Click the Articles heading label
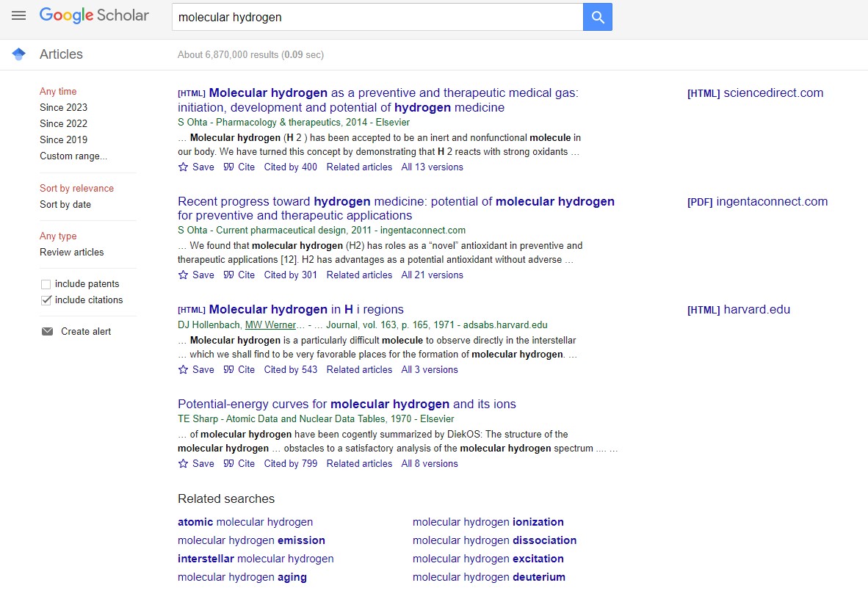The image size is (868, 602). [61, 54]
